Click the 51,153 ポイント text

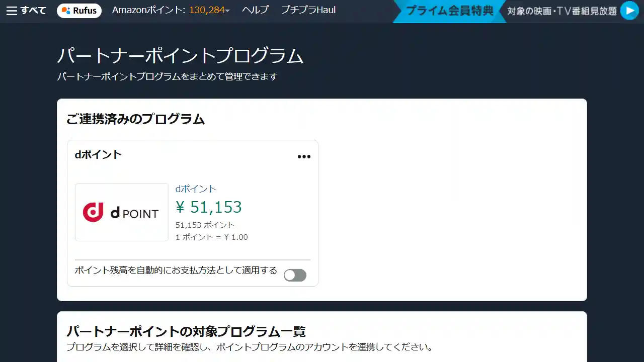[205, 225]
